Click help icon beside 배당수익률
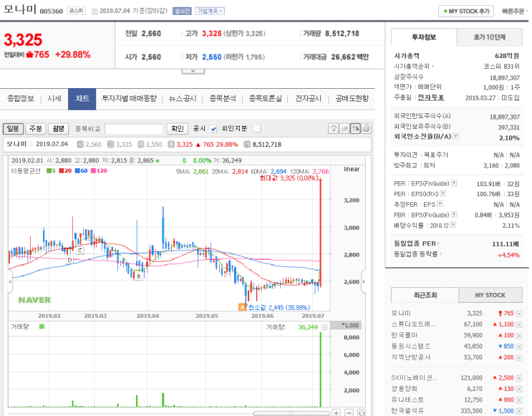The image size is (532, 416). point(453,225)
